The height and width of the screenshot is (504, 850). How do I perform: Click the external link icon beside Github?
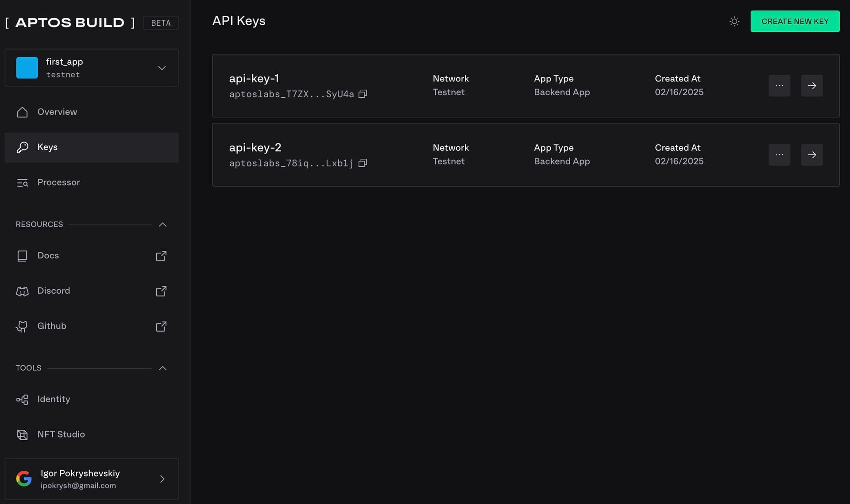(161, 326)
